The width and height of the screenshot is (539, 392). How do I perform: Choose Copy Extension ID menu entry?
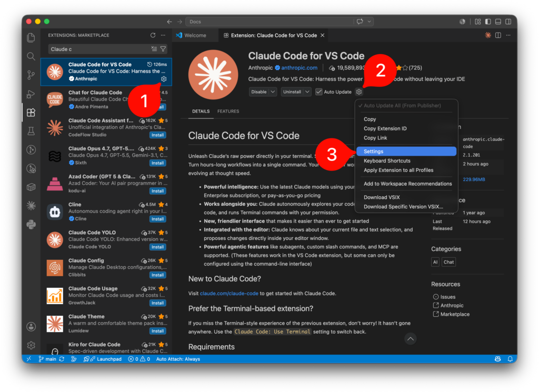pos(406,128)
